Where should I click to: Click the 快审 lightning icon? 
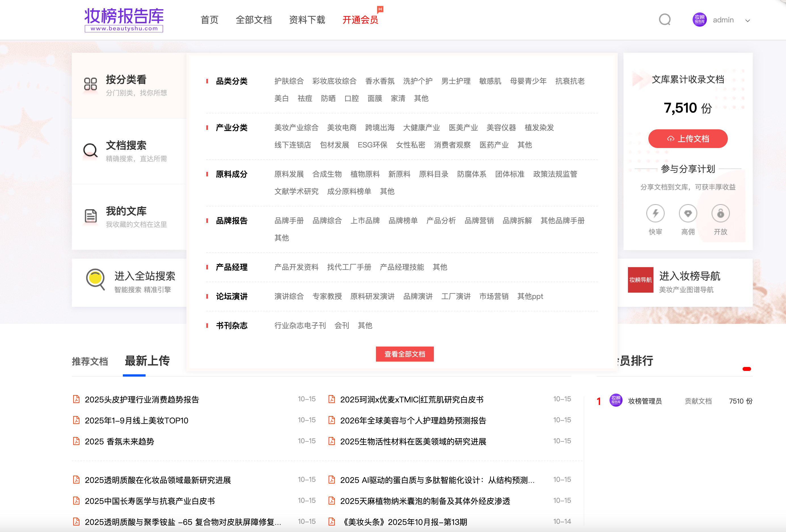pyautogui.click(x=655, y=213)
